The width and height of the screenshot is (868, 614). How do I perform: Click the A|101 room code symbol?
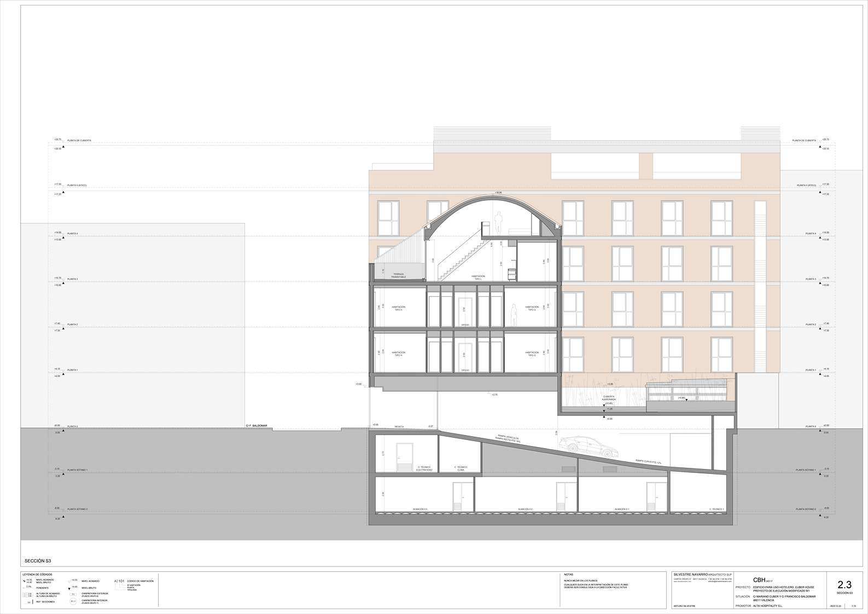coord(119,581)
